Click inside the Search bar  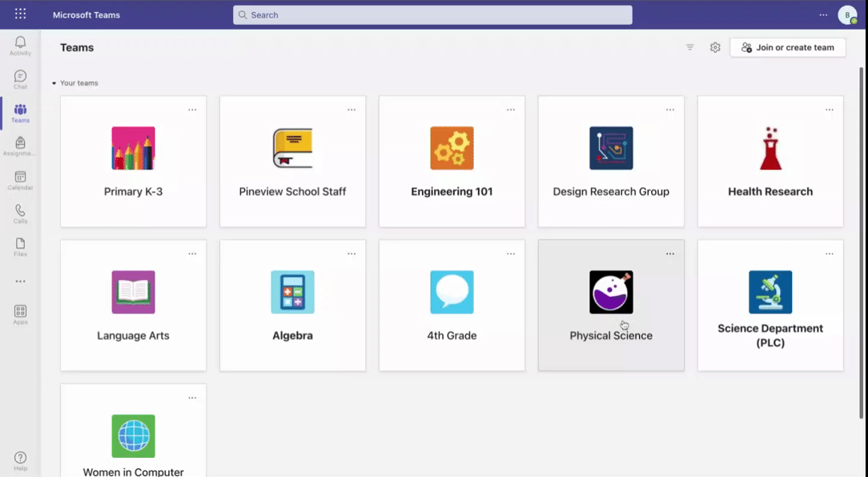[432, 14]
